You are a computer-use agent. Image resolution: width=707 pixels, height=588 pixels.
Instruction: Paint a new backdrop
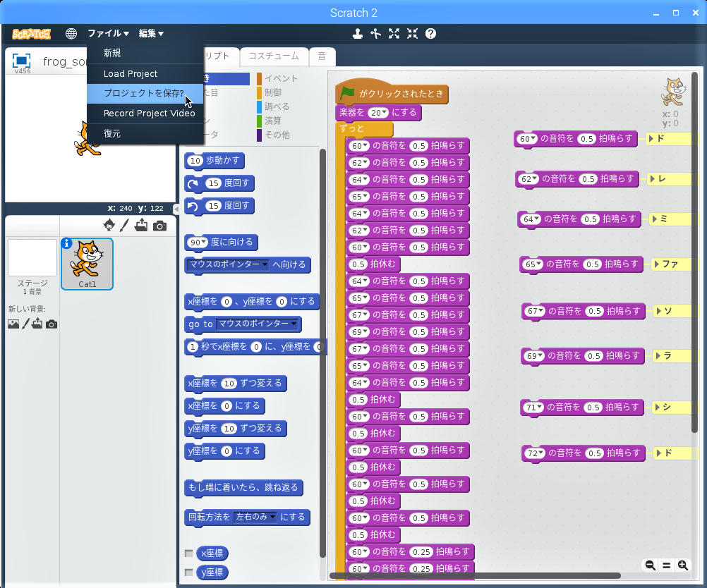coord(25,324)
